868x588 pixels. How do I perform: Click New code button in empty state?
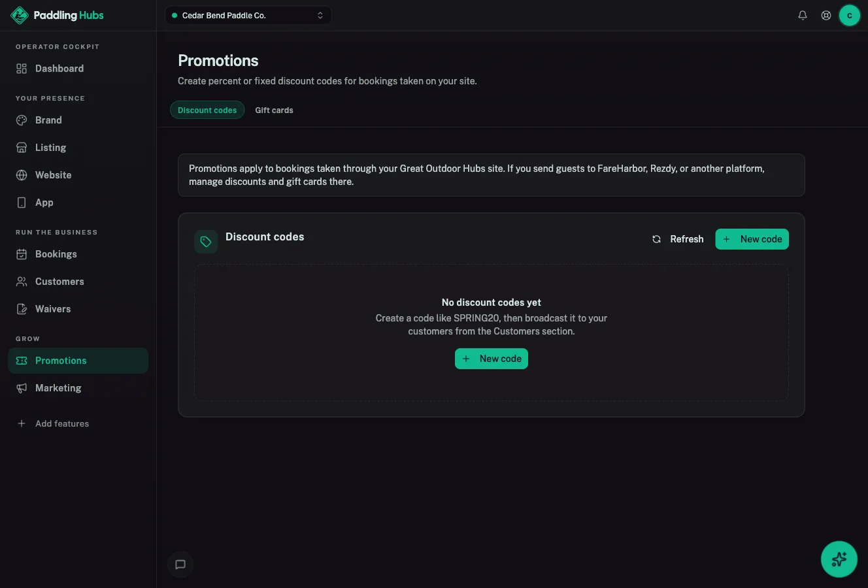(x=492, y=359)
